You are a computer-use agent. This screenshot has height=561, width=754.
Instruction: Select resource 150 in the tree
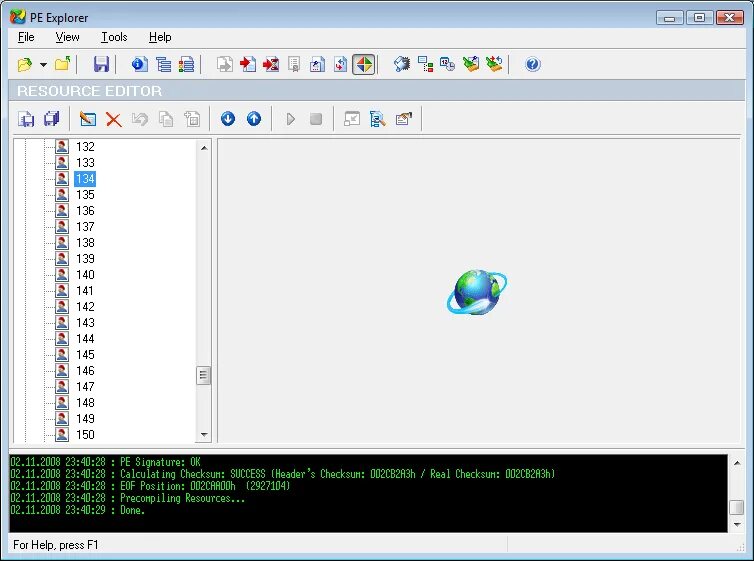pos(85,435)
